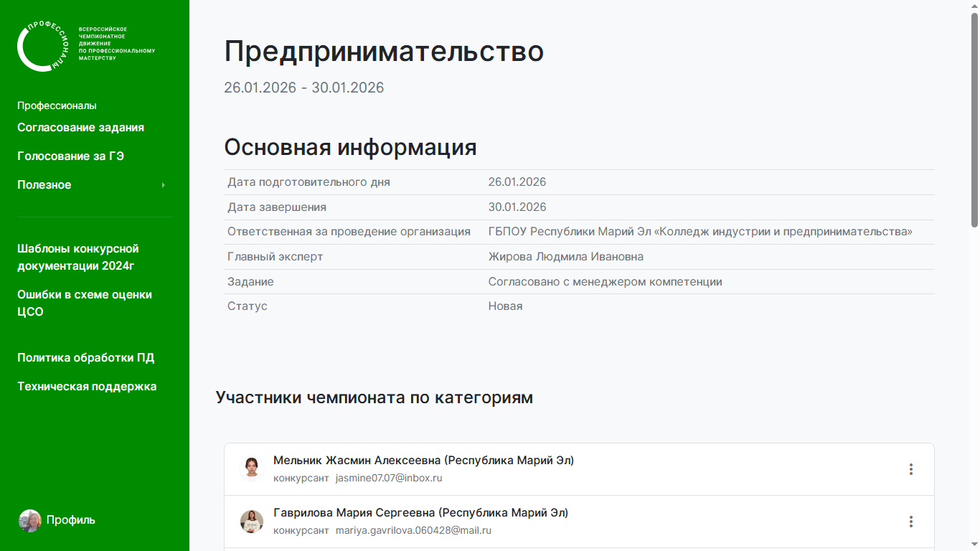Click the scrollbar up arrow
The height and width of the screenshot is (551, 980).
(x=974, y=6)
